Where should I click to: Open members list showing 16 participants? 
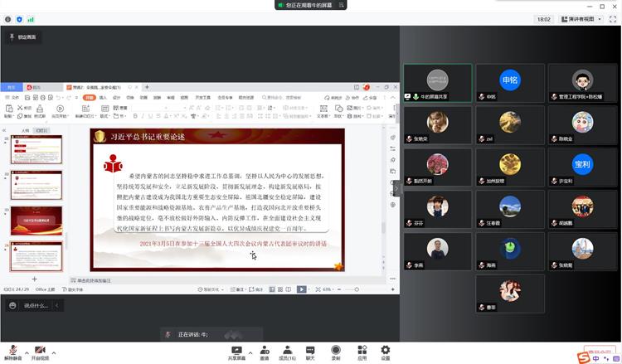click(x=287, y=351)
